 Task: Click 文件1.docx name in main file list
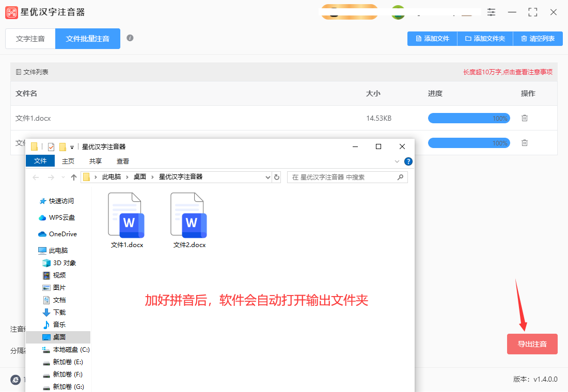[34, 118]
